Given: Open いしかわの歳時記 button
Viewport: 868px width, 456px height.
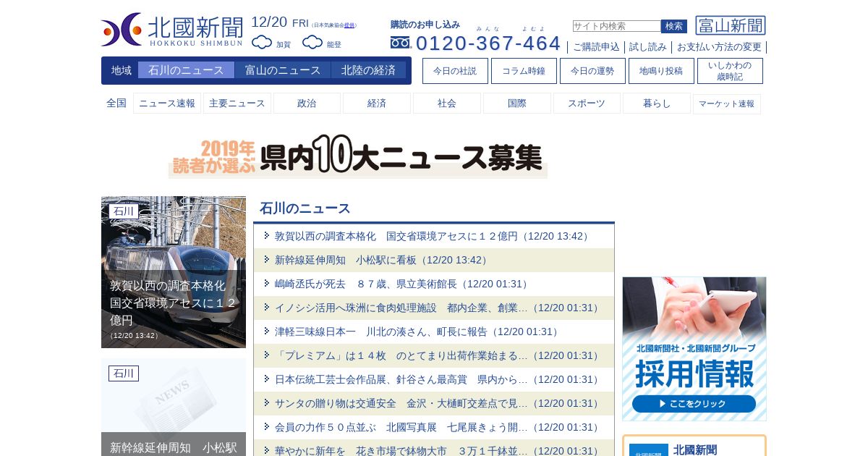Looking at the screenshot, I should tap(730, 71).
